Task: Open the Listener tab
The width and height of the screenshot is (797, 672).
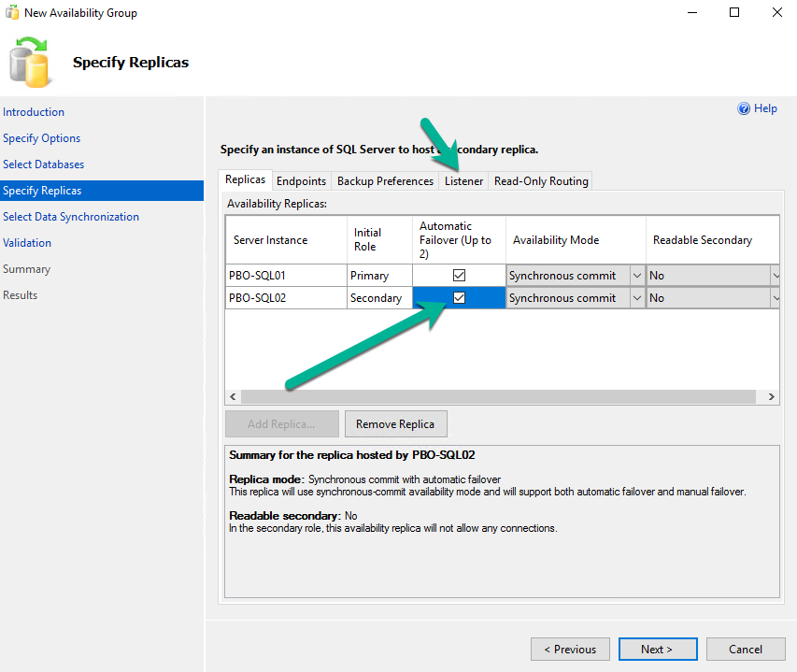Action: tap(463, 181)
